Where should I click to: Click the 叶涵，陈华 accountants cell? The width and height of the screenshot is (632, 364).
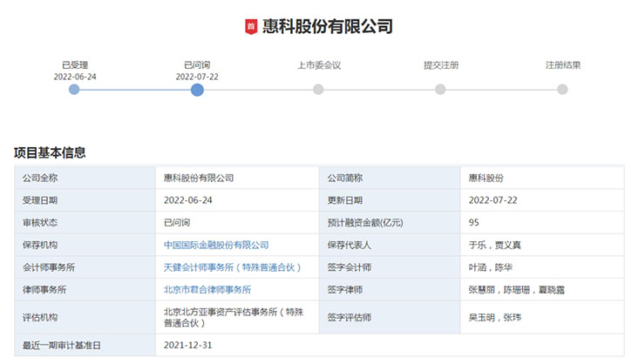pos(542,267)
